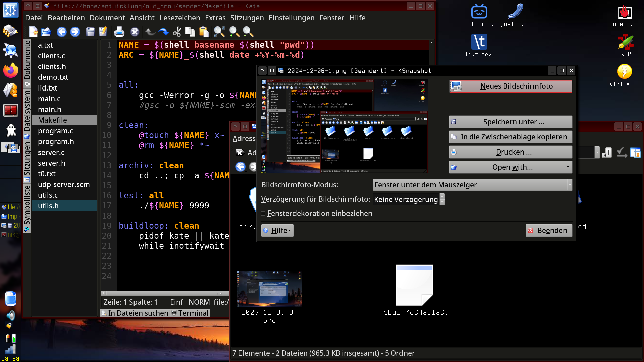Save the document with the floppy icon
This screenshot has height=362, width=644.
coord(90,32)
